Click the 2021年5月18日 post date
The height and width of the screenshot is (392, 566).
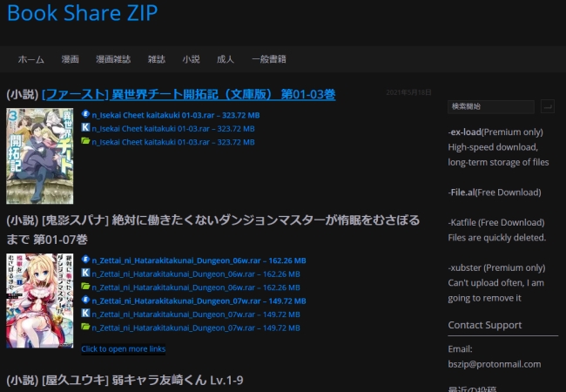coord(408,92)
